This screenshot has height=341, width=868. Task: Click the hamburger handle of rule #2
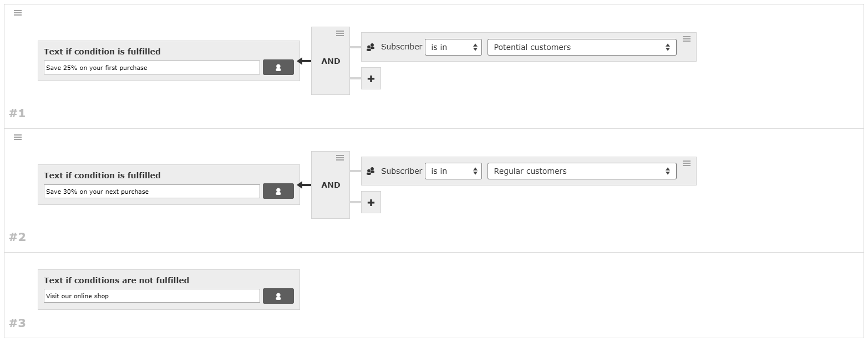(x=18, y=137)
